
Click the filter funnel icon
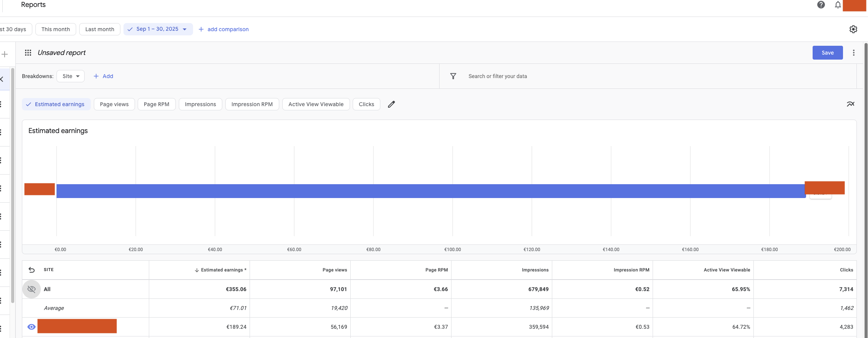[453, 76]
